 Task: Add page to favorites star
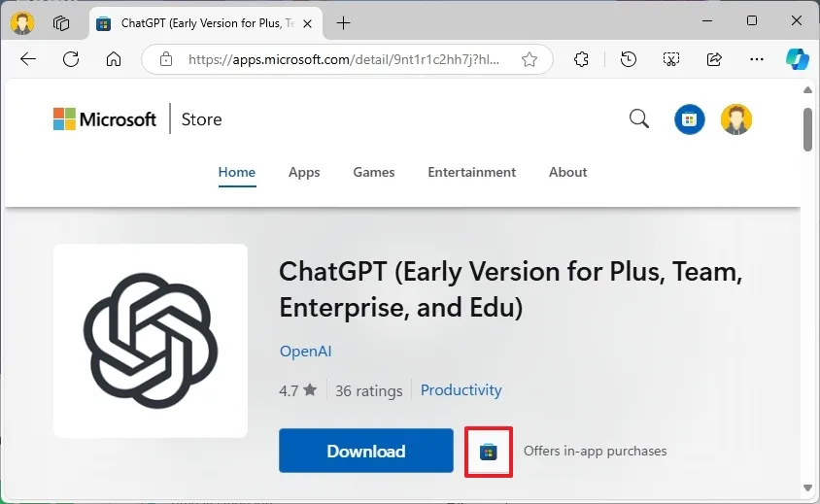(530, 59)
